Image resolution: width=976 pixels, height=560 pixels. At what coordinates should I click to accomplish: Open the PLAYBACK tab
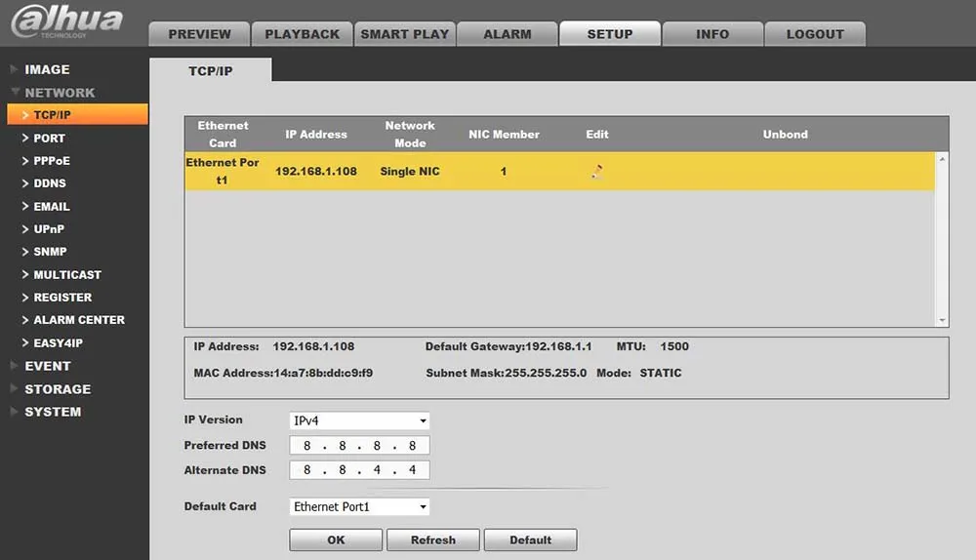(302, 34)
